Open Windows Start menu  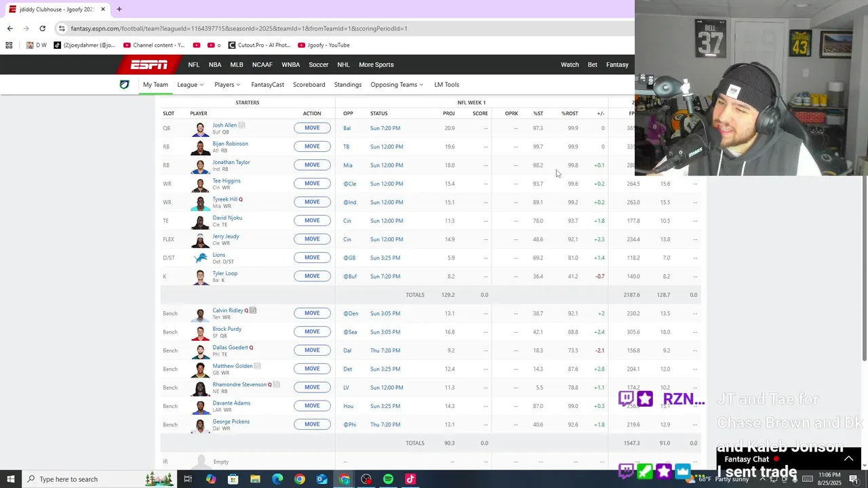coord(10,479)
